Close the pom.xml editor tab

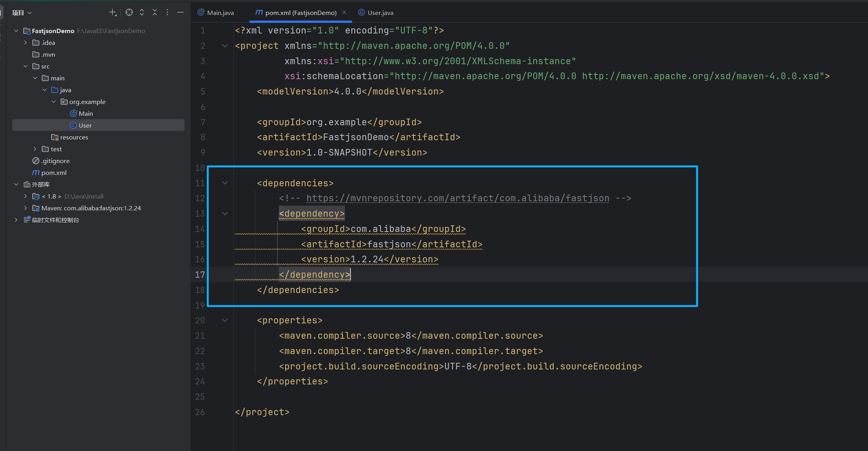[344, 12]
